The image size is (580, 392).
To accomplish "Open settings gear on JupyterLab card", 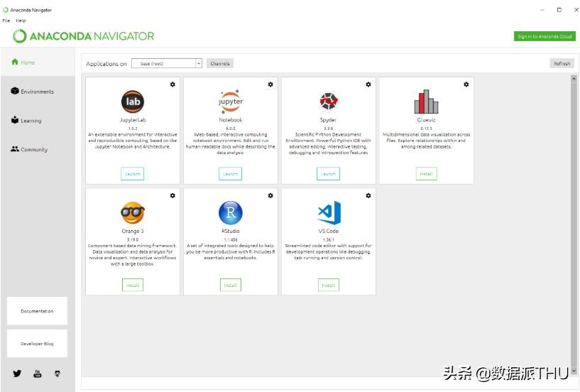I will pyautogui.click(x=173, y=85).
